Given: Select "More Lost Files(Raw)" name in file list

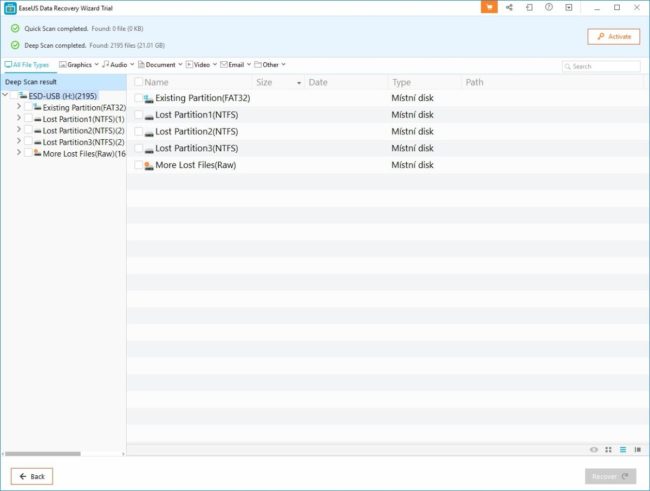Looking at the screenshot, I should pos(196,165).
